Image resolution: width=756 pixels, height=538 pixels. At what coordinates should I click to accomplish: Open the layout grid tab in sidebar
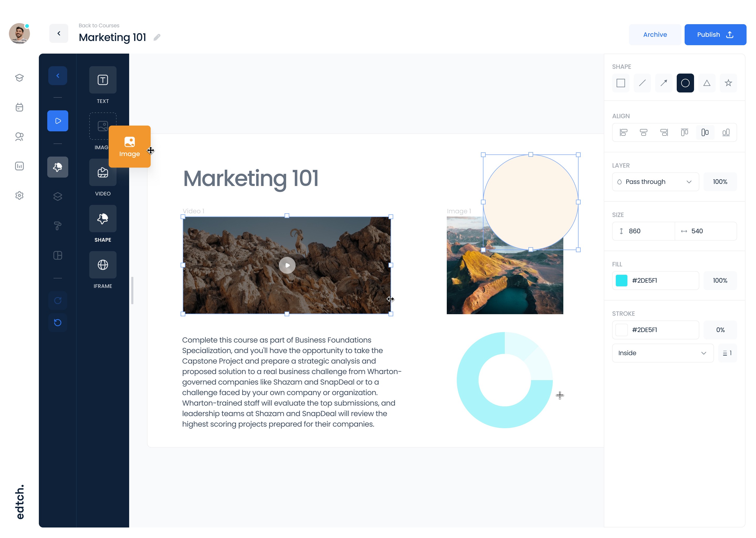click(x=57, y=255)
